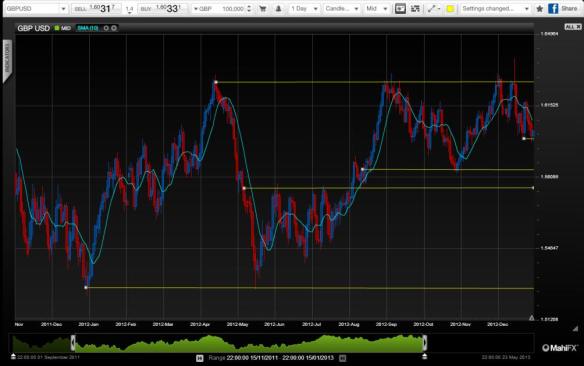Click the 2012-Jan low trendline handle
Image resolution: width=584 pixels, height=366 pixels.
tap(86, 287)
